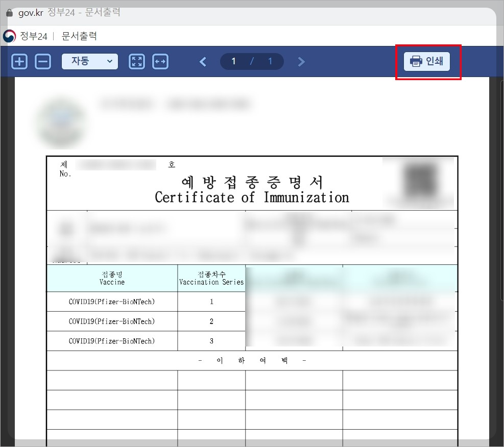Click the 문서출력 header label
The width and height of the screenshot is (504, 447).
pos(78,36)
